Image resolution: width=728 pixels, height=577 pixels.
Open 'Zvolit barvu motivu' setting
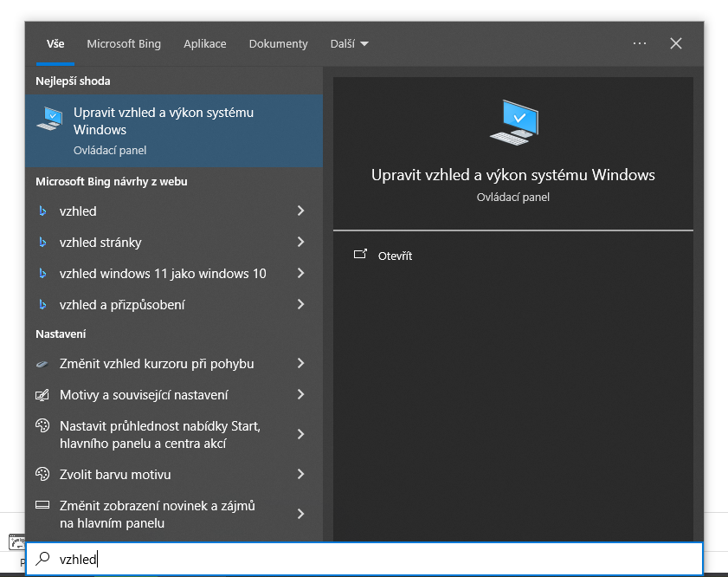[174, 474]
